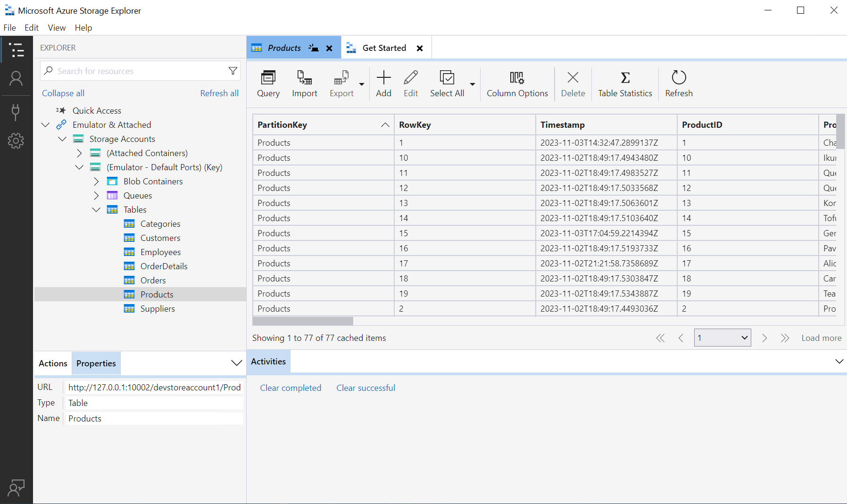
Task: Open the page number dropdown
Action: pyautogui.click(x=722, y=338)
